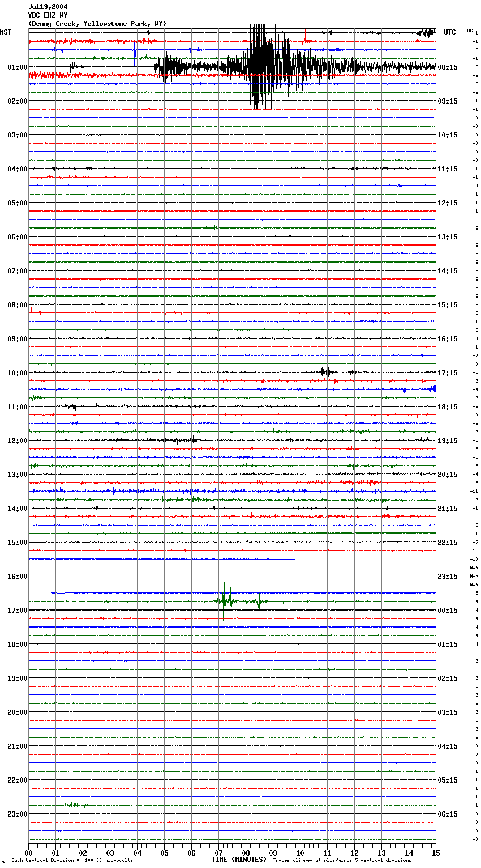Select the 03:00 MST hour label

(18, 135)
